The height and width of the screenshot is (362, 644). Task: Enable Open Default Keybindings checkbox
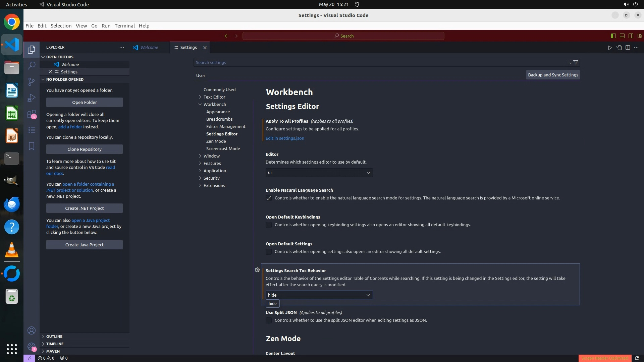point(269,225)
